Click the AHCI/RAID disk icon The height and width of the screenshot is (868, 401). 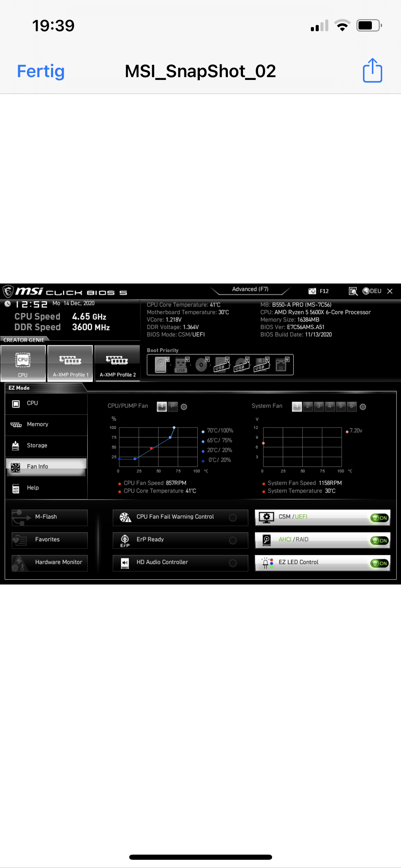coord(267,540)
